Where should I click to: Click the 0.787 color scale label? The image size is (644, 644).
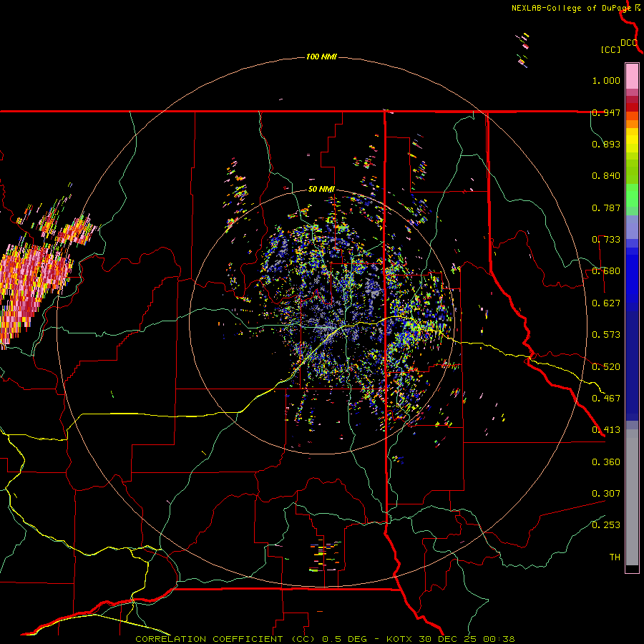(x=606, y=208)
